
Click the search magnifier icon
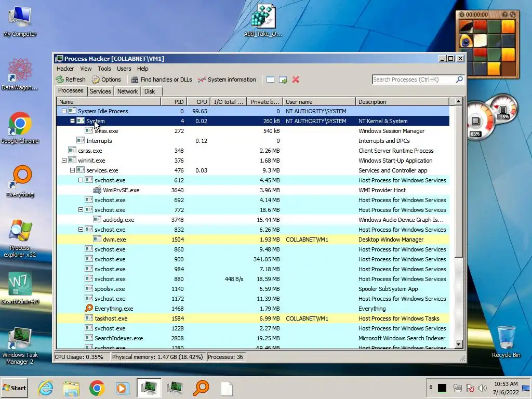click(x=459, y=79)
